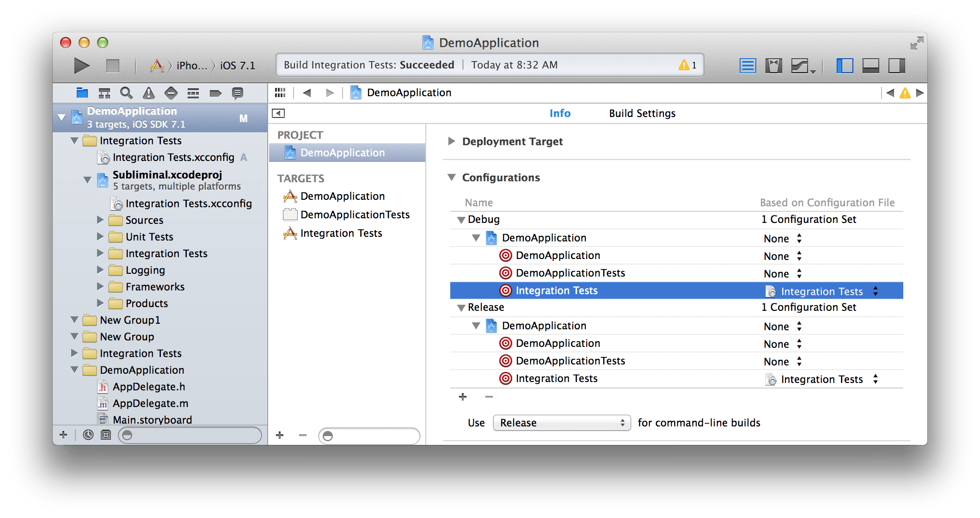Screen dimensions: 980x518
Task: Select the Info tab
Action: (560, 113)
